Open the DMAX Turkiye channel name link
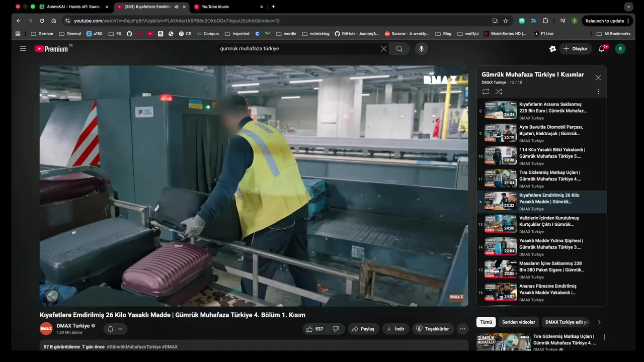 coord(73,326)
